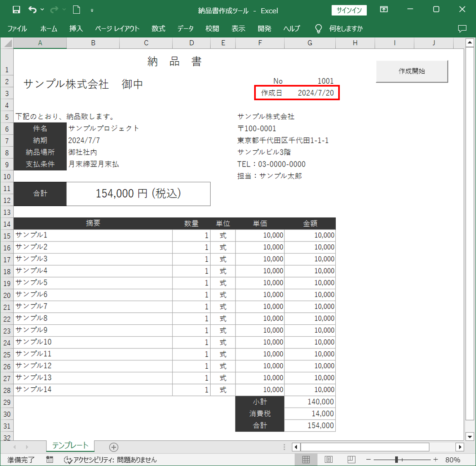Click the lightbulb Tell Me icon
The height and width of the screenshot is (466, 476).
click(318, 29)
